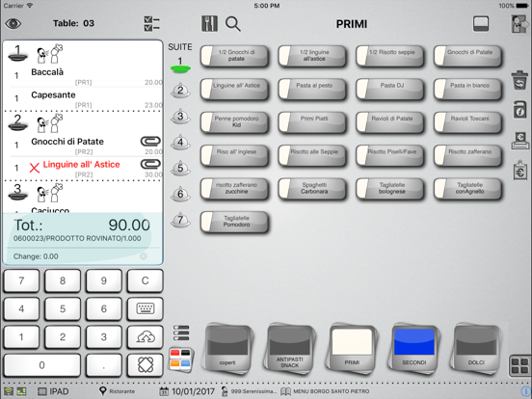The height and width of the screenshot is (399, 532).
Task: Click the IPAD device status entry
Action: pyautogui.click(x=53, y=391)
